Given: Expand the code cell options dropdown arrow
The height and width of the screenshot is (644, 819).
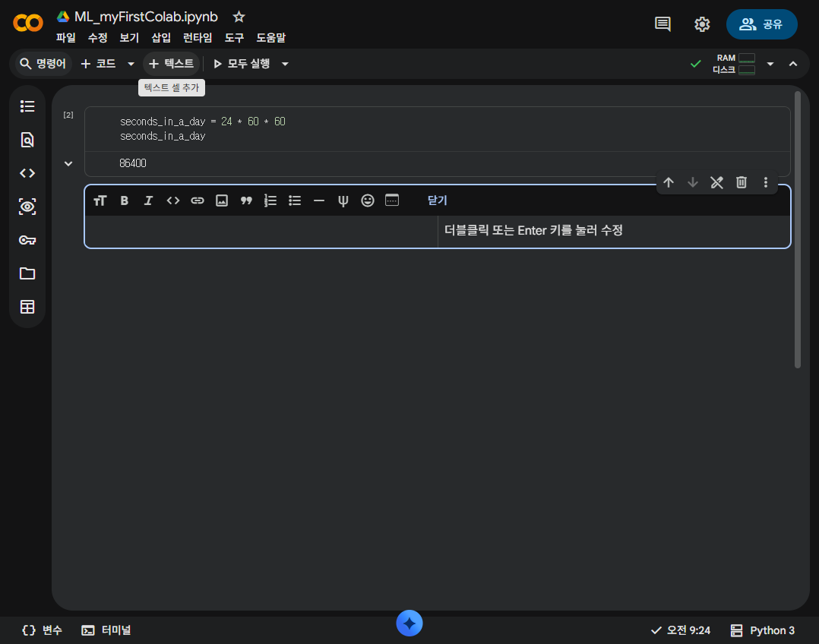Looking at the screenshot, I should 131,65.
